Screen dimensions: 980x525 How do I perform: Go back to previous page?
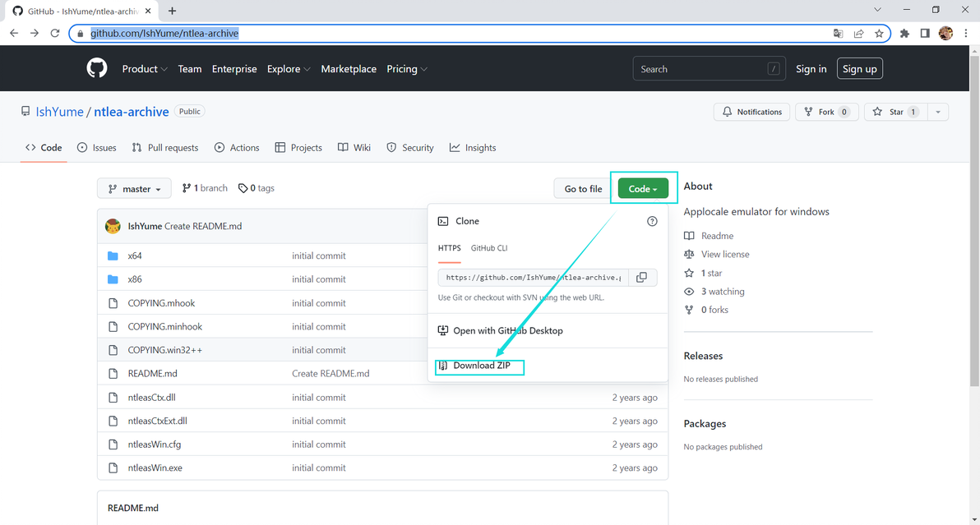(x=14, y=33)
